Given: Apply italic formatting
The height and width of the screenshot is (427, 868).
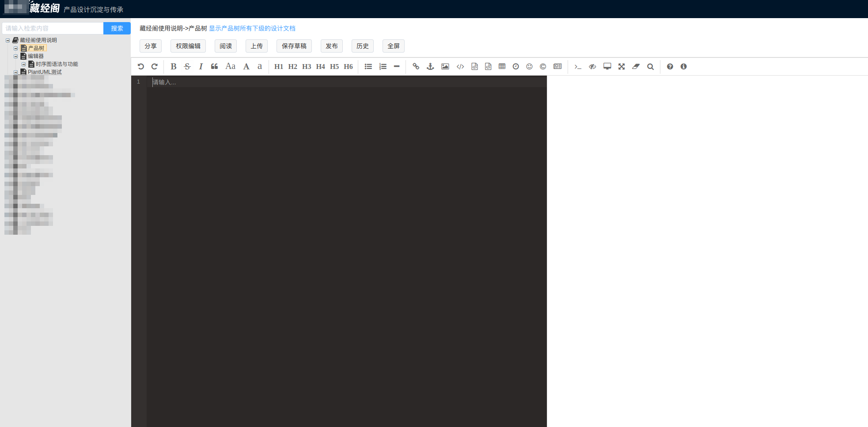Looking at the screenshot, I should 201,66.
